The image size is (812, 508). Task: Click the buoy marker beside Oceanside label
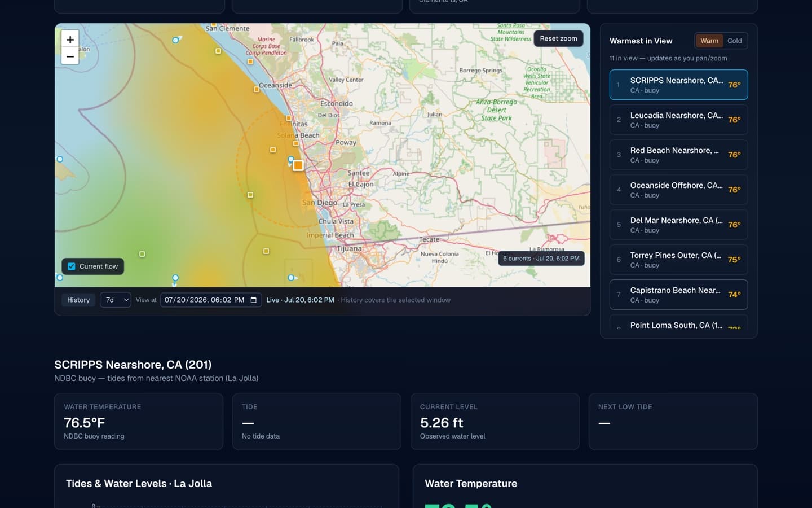point(257,89)
